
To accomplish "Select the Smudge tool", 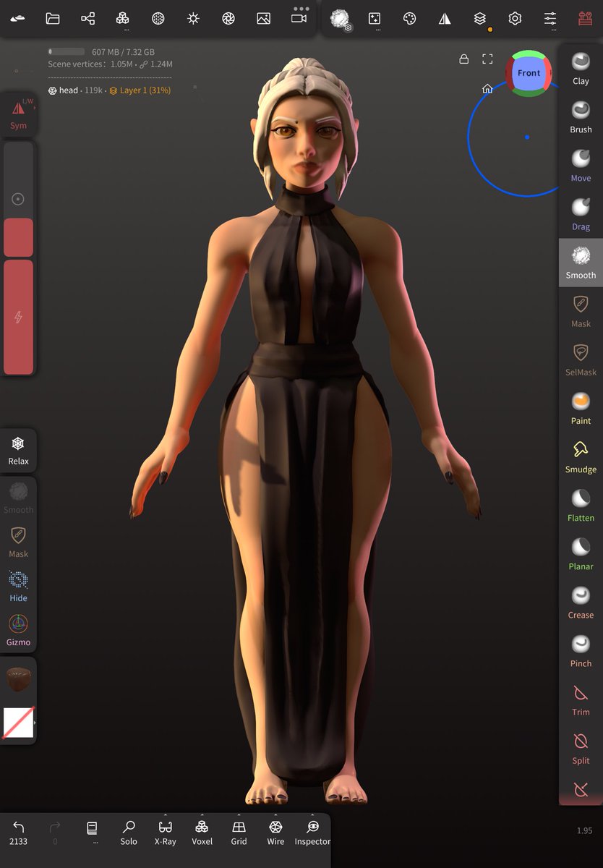I will 581,456.
